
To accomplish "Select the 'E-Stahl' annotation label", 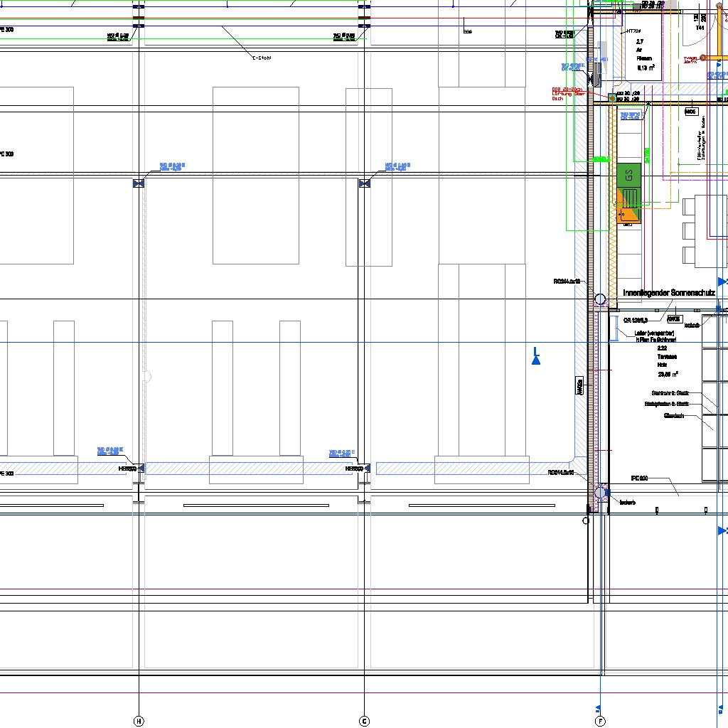I will click(x=262, y=58).
